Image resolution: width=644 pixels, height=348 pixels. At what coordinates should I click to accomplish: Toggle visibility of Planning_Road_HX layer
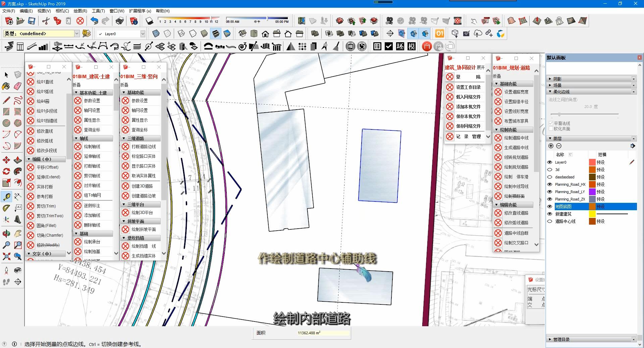[x=550, y=184]
